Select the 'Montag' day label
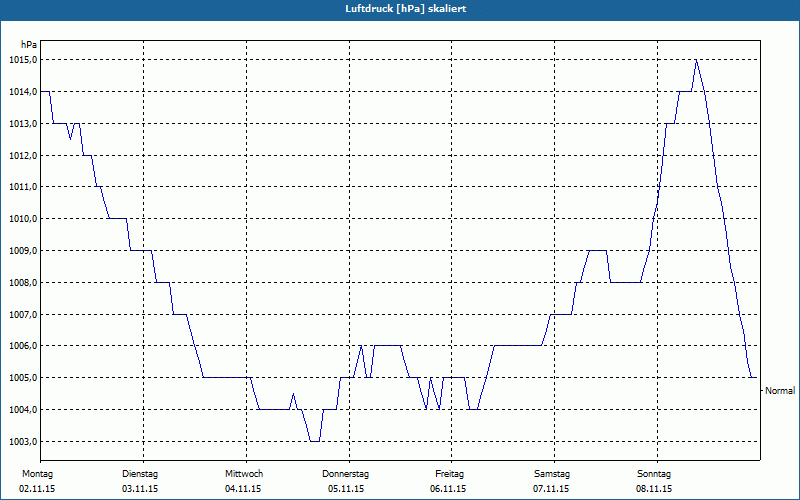This screenshot has width=800, height=500. coord(37,474)
